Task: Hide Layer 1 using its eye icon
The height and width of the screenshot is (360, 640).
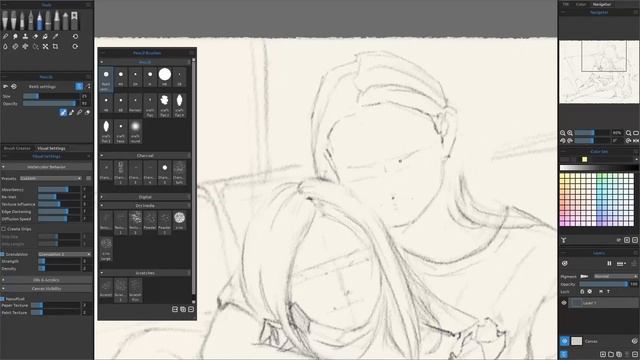Action: pyautogui.click(x=564, y=303)
